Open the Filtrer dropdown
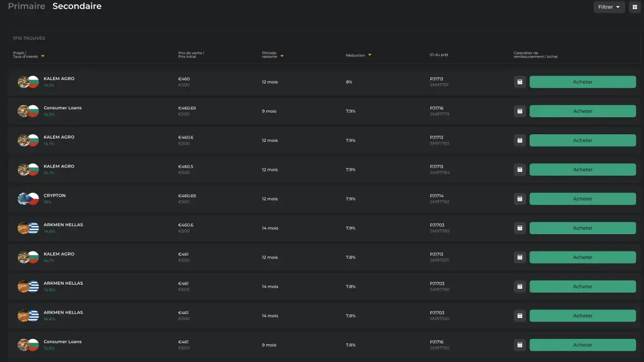644x362 pixels. (609, 7)
